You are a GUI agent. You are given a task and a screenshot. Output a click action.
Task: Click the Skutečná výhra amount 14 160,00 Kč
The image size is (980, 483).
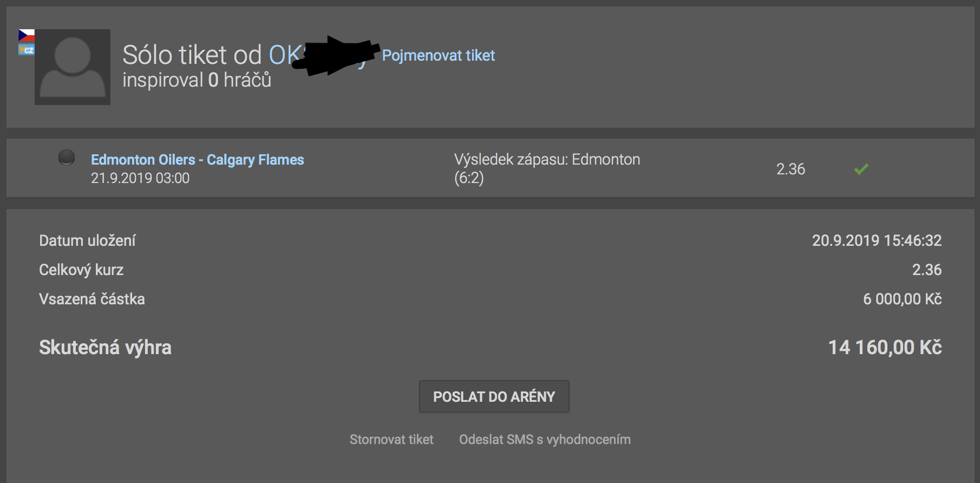point(885,347)
